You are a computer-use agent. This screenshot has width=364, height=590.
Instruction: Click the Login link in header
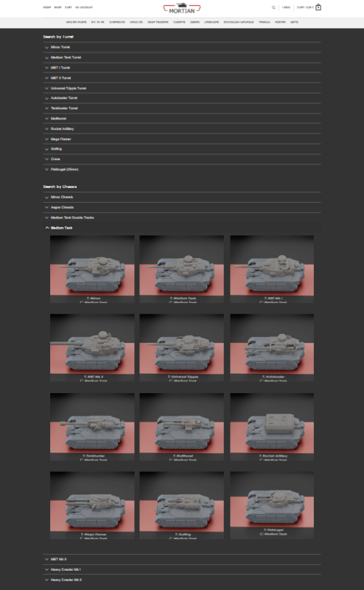[286, 7]
